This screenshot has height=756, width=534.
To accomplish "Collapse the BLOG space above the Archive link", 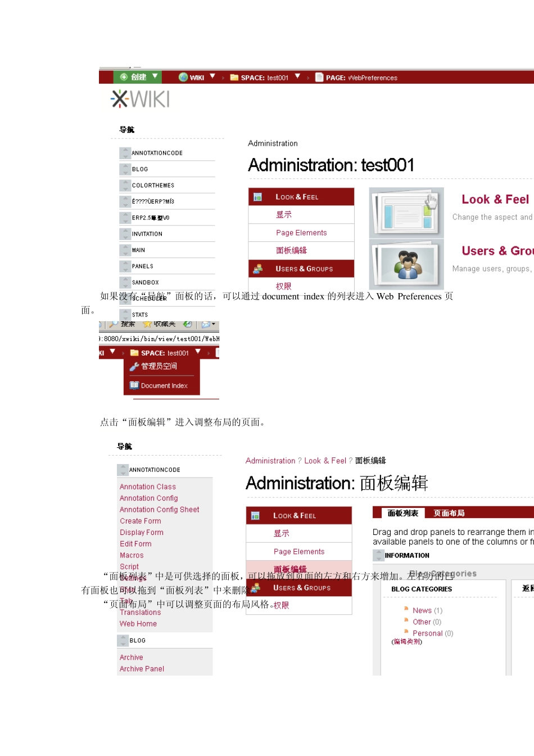I will tap(123, 641).
